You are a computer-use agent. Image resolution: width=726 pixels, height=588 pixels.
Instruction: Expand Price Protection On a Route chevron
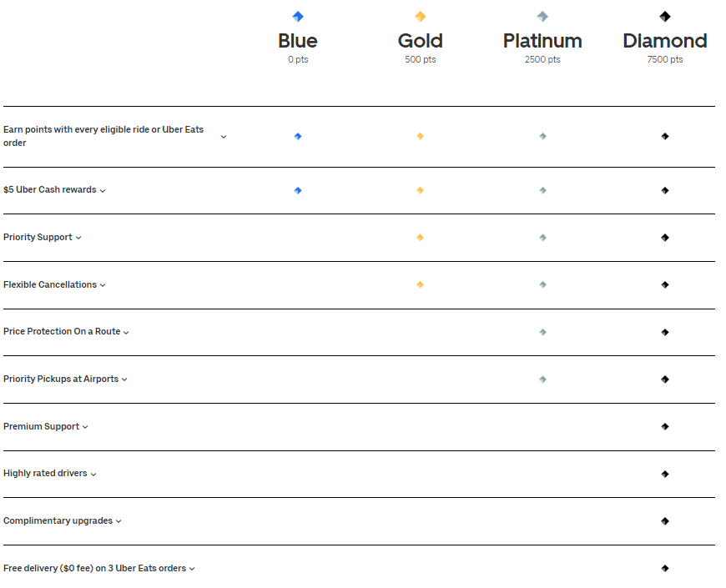click(126, 332)
